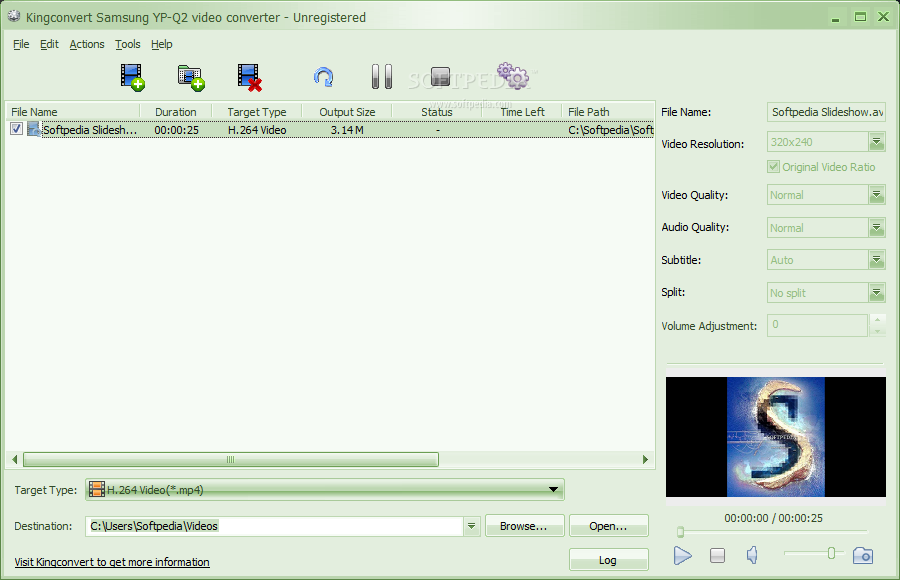Open the Audio Quality dropdown
The image size is (900, 580).
(x=876, y=227)
